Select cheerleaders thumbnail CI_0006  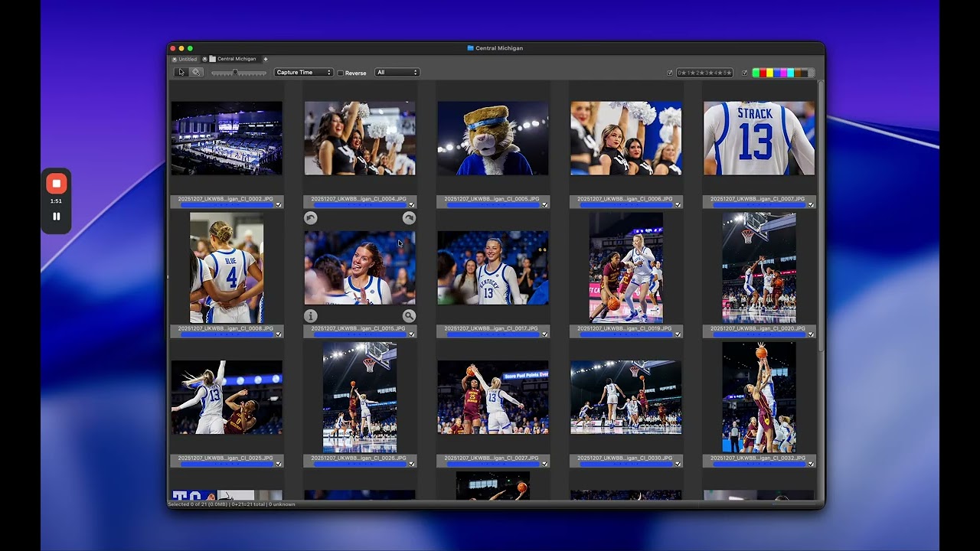[626, 139]
